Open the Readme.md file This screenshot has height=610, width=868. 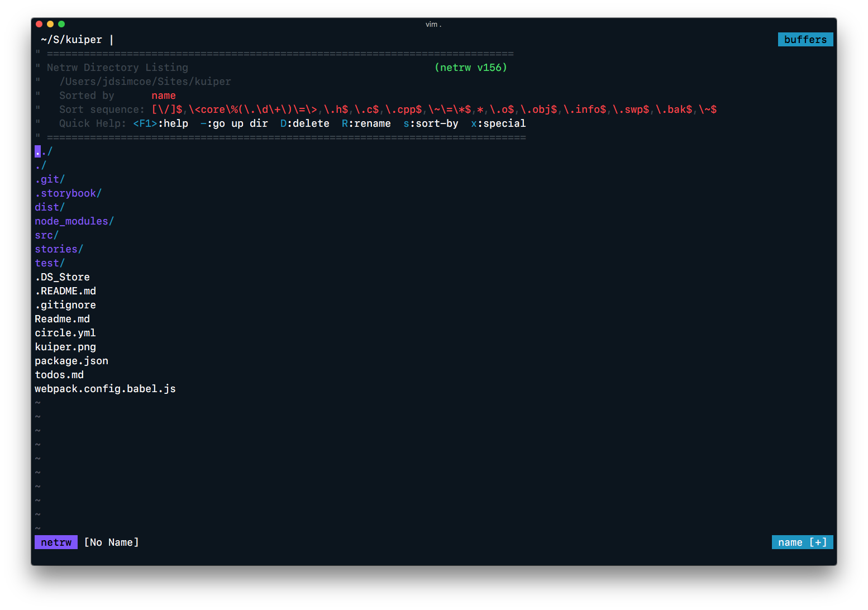pyautogui.click(x=62, y=319)
